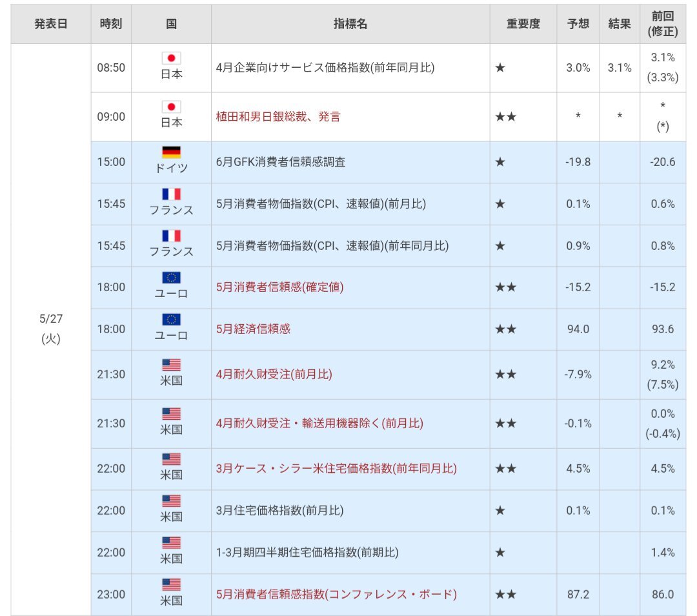Click the two-star rating for 植田和男日銀総裁、発言
The image size is (697, 616).
506,116
